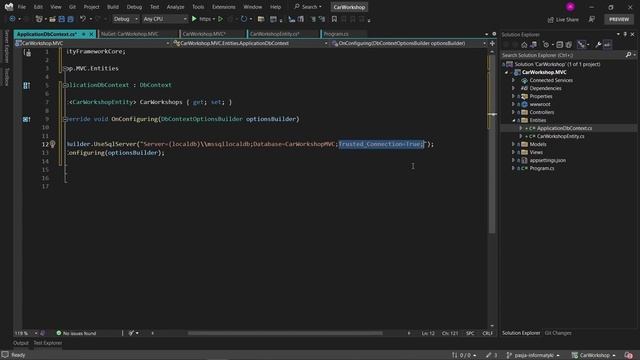Viewport: 640px width, 360px height.
Task: Click Switch Views icon in Solution Explorer
Action: pos(533,45)
